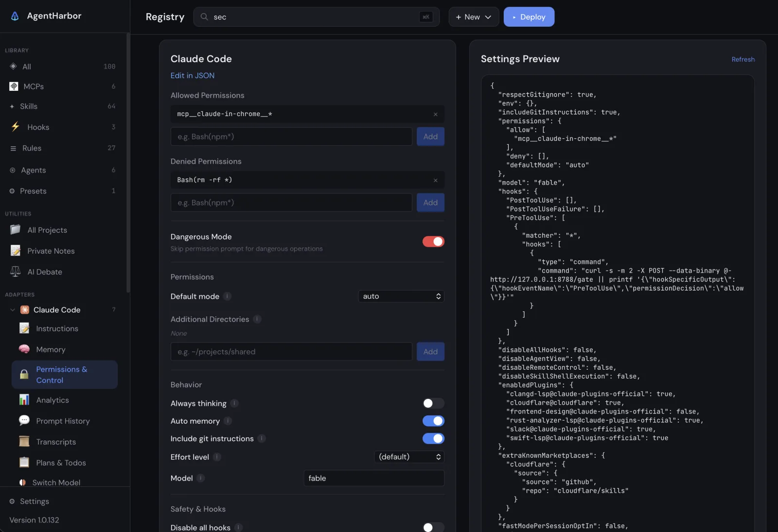
Task: Click the Permissions & Control lock icon
Action: coord(24,374)
